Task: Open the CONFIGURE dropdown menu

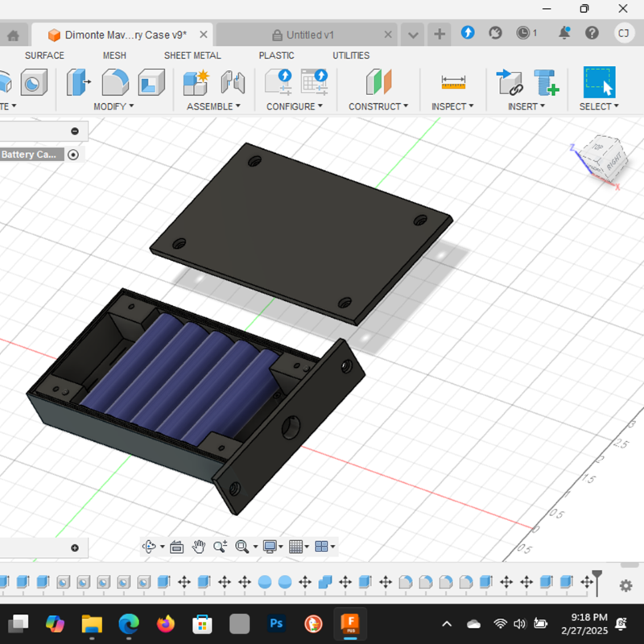Action: 295,107
